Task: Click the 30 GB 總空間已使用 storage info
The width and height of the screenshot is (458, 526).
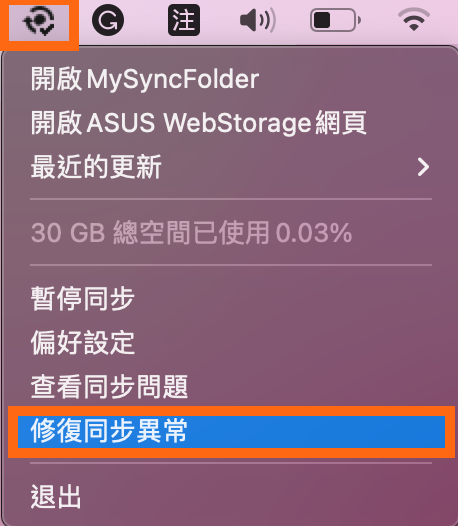Action: coord(191,232)
